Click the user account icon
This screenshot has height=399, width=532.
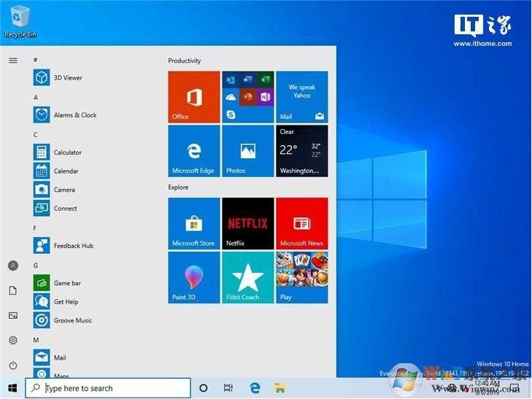point(12,266)
